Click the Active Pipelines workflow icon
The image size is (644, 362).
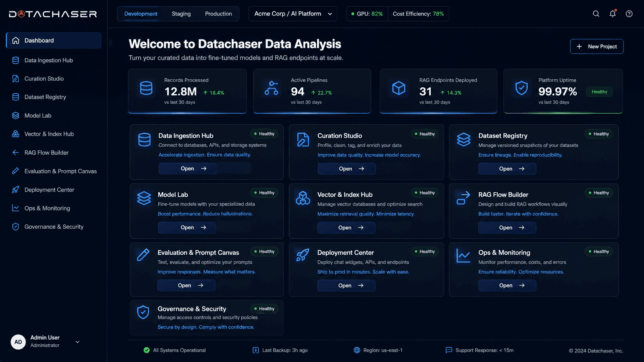(x=272, y=88)
